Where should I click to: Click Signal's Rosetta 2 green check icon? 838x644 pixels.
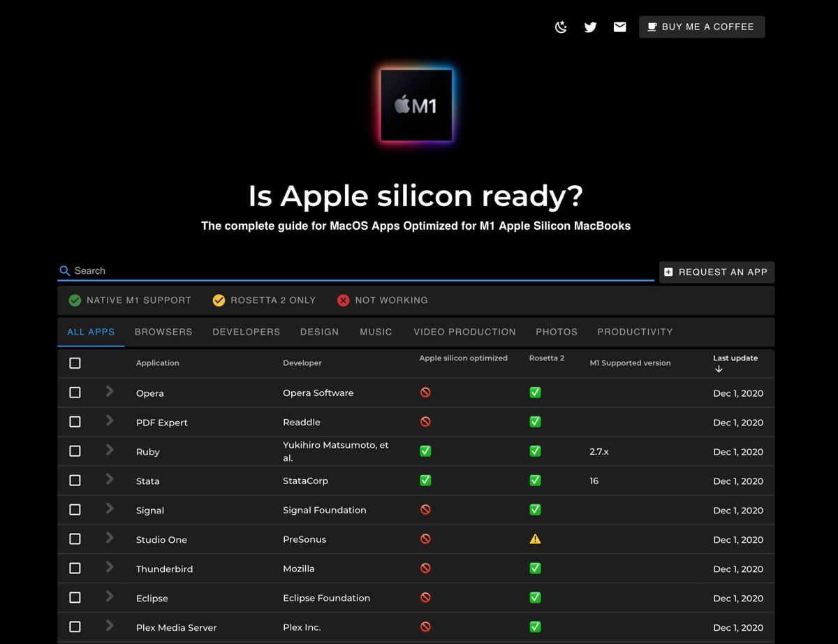535,510
